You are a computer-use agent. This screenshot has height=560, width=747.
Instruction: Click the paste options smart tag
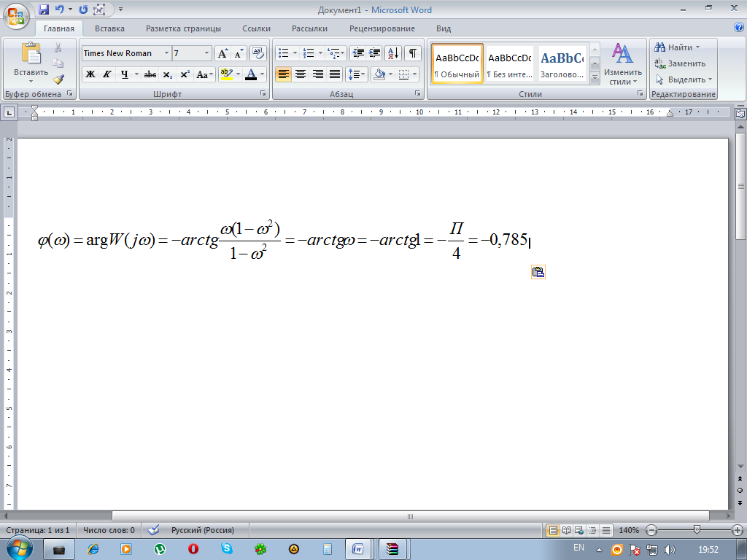click(538, 272)
